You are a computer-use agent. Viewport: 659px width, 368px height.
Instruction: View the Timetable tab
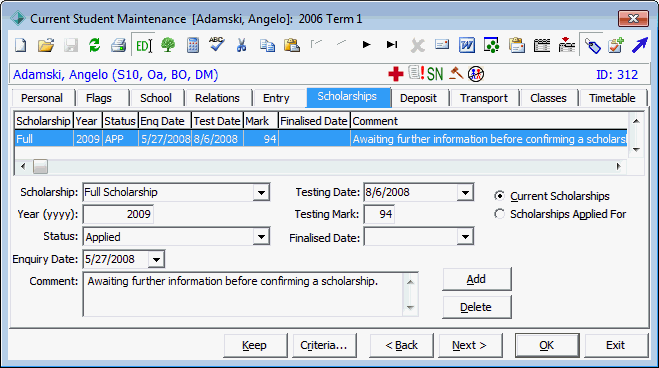point(612,98)
